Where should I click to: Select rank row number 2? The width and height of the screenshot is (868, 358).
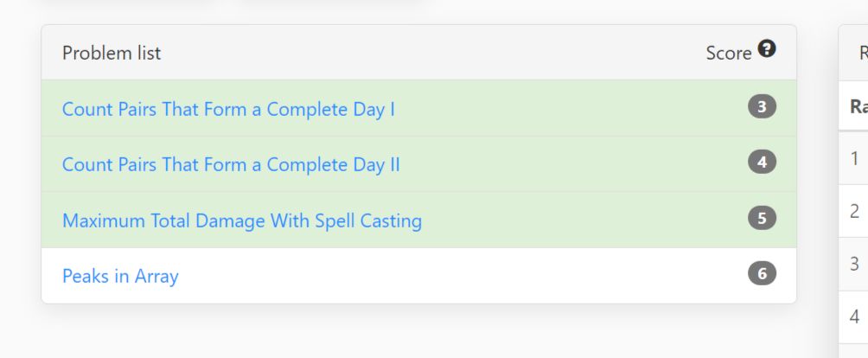[x=853, y=211]
